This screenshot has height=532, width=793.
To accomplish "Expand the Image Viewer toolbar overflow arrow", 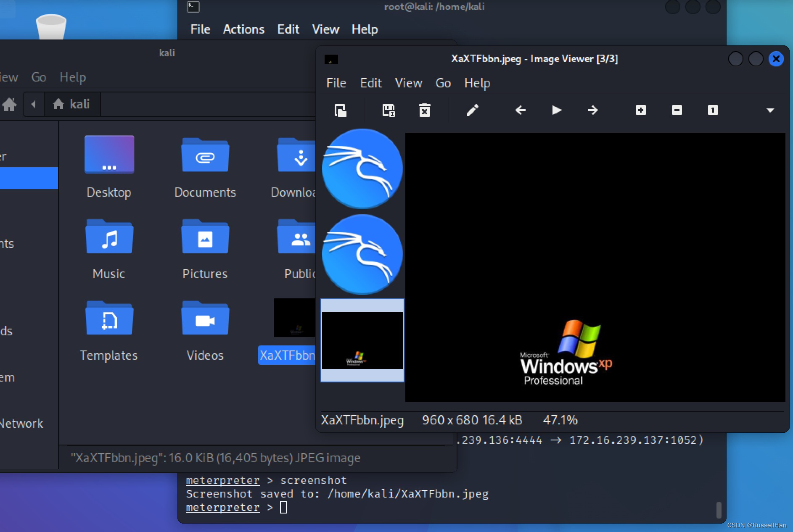I will click(770, 110).
